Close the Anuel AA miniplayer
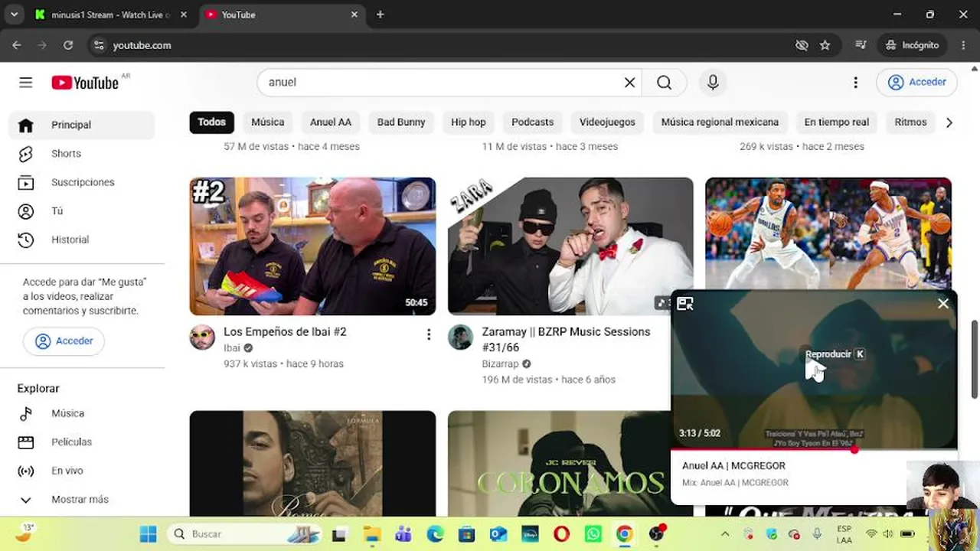Screen dimensions: 980x551 [x=943, y=304]
